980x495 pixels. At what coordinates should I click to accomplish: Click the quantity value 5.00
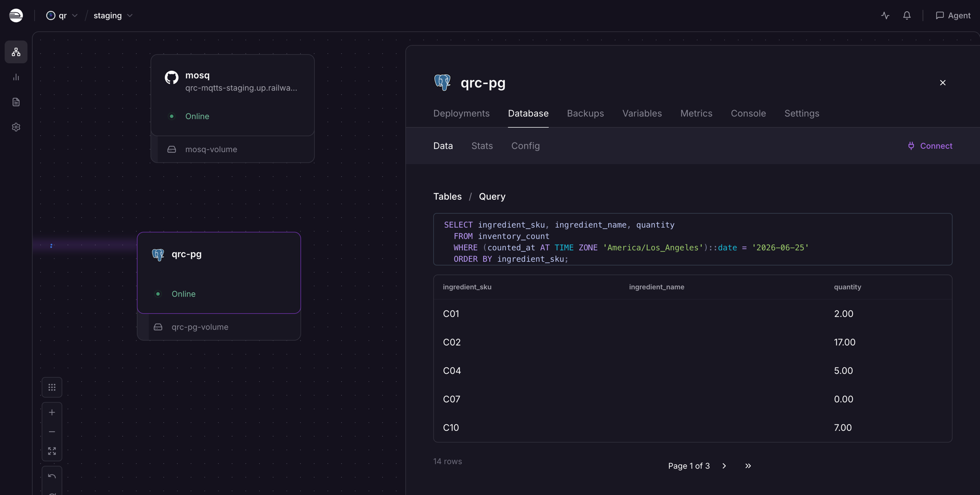pos(843,371)
